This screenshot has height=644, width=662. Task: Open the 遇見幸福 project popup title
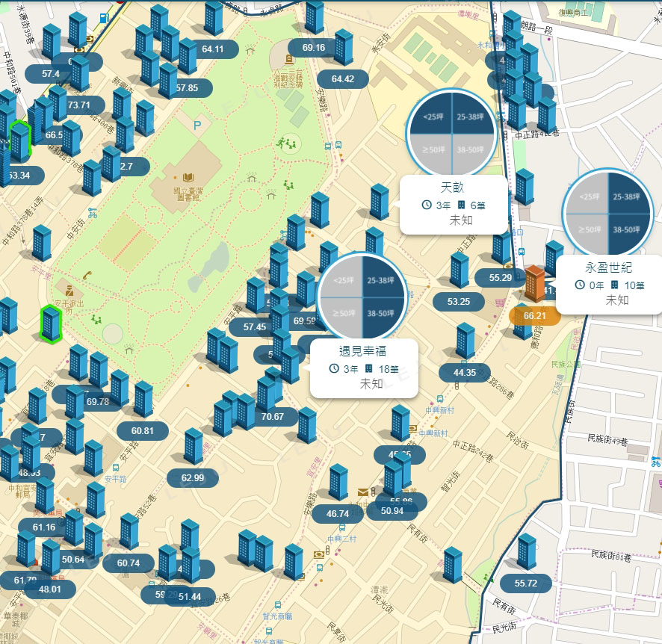pyautogui.click(x=362, y=350)
